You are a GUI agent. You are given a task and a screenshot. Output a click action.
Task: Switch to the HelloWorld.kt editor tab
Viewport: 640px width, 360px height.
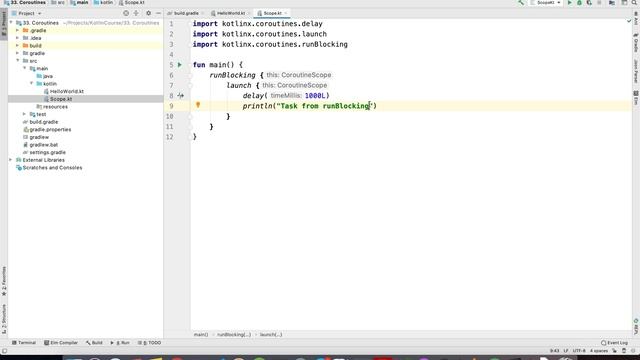click(230, 13)
